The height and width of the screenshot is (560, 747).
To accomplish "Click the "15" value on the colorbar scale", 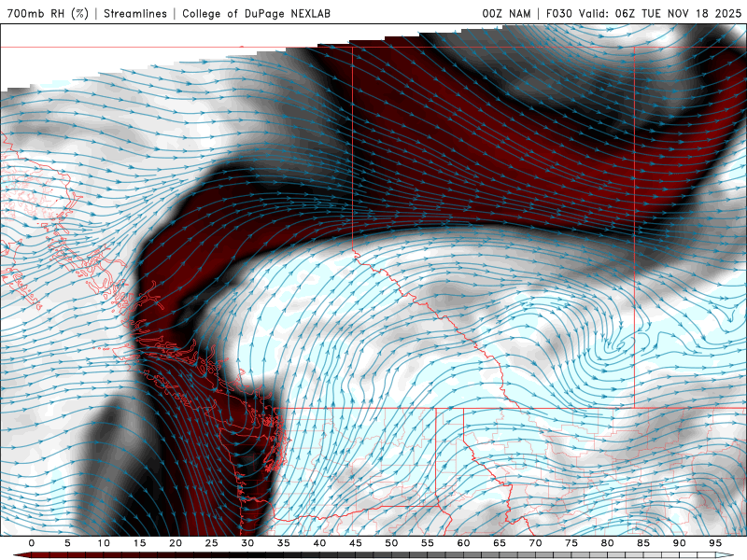I will (139, 543).
